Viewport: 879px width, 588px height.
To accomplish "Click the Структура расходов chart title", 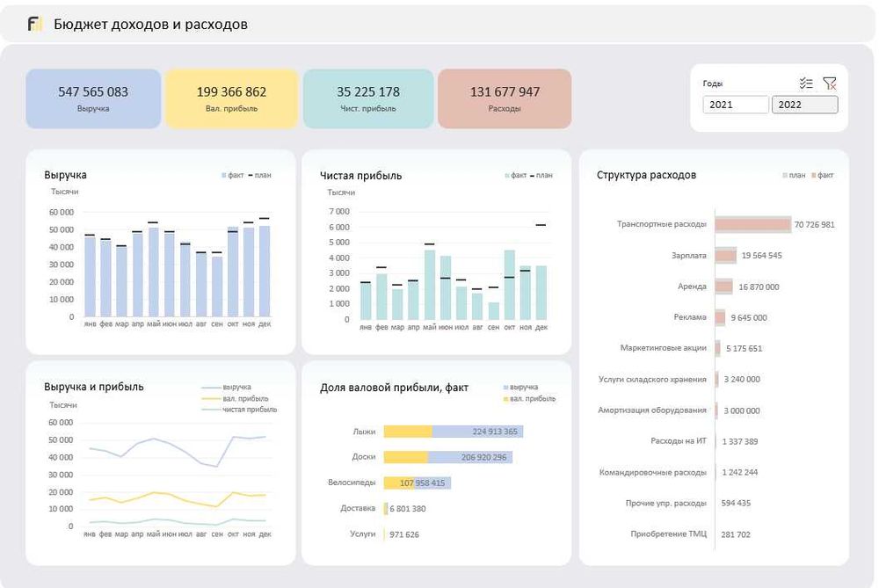I will 646,175.
